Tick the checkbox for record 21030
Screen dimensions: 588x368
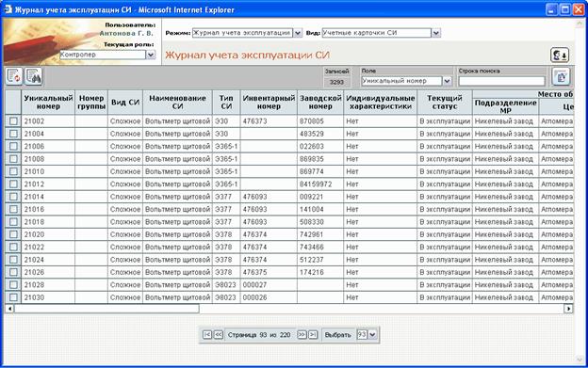[13, 297]
